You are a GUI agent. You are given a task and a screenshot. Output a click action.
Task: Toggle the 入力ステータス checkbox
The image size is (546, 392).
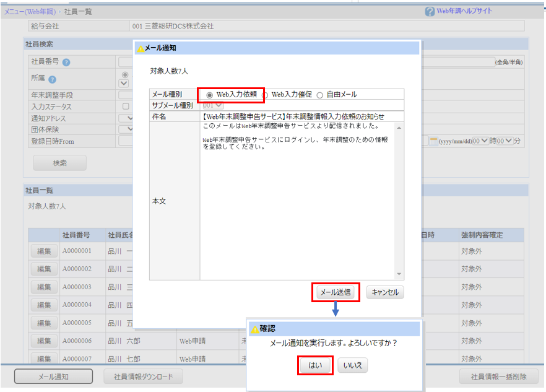click(126, 107)
